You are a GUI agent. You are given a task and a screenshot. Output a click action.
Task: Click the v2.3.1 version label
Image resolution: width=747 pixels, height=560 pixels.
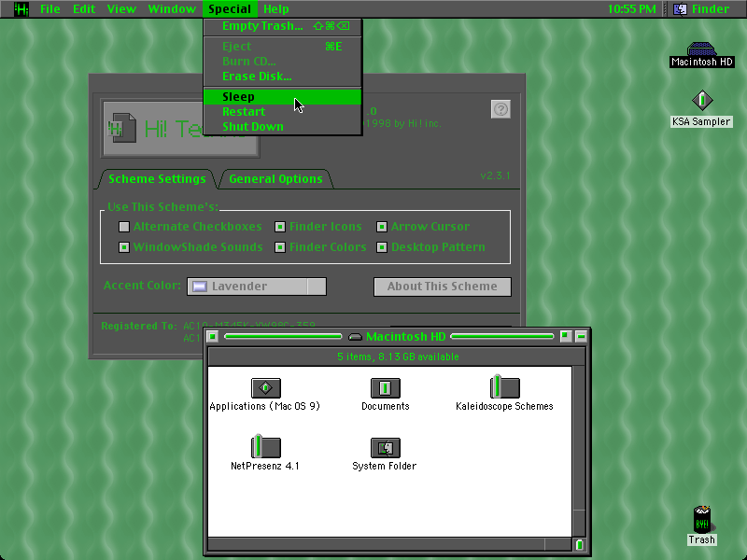[495, 175]
